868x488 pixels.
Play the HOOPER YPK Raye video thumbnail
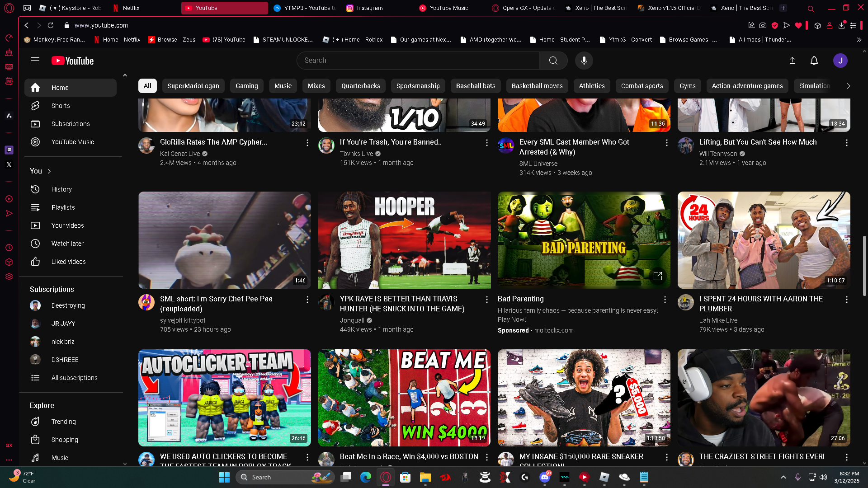pos(404,240)
